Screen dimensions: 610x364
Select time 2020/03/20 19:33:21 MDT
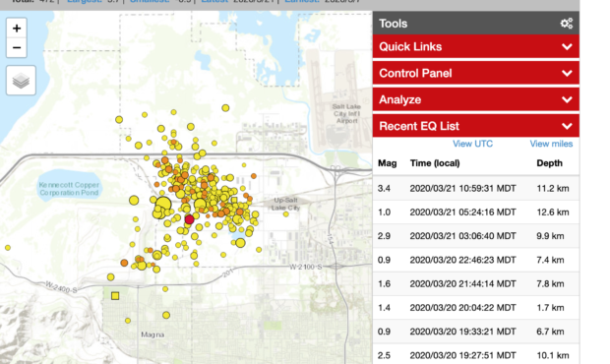tap(463, 332)
